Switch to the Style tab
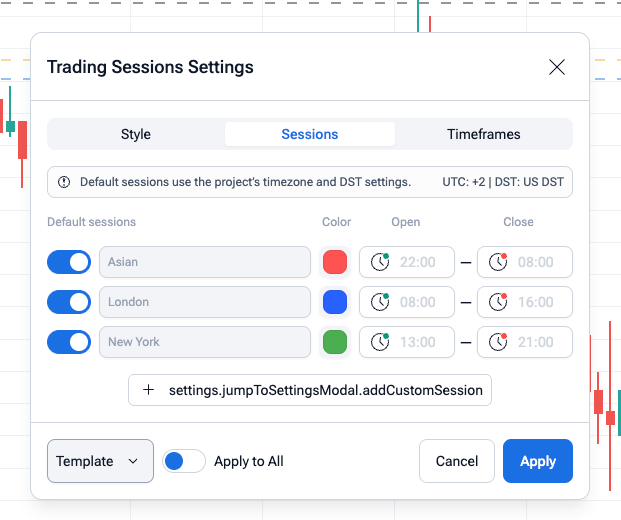The width and height of the screenshot is (621, 520). 136,134
